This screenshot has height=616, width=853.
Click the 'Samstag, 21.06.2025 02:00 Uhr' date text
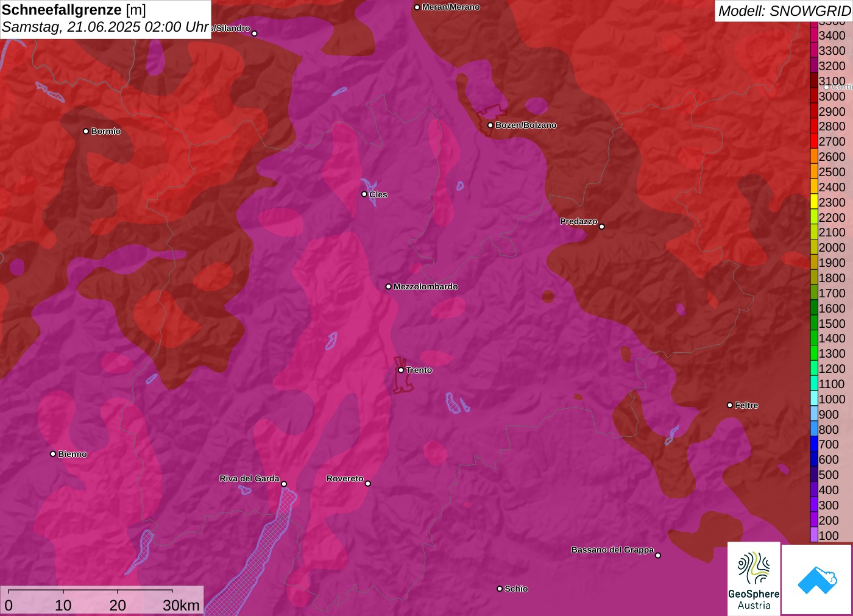point(105,27)
